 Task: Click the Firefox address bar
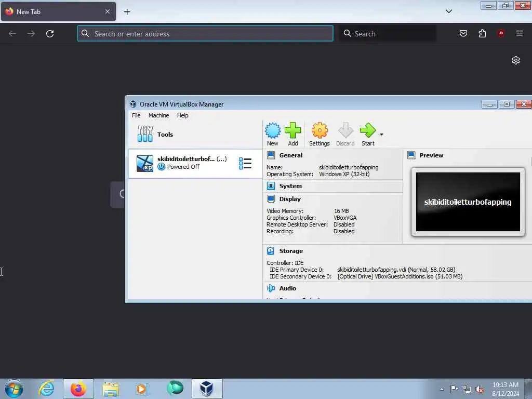point(205,34)
